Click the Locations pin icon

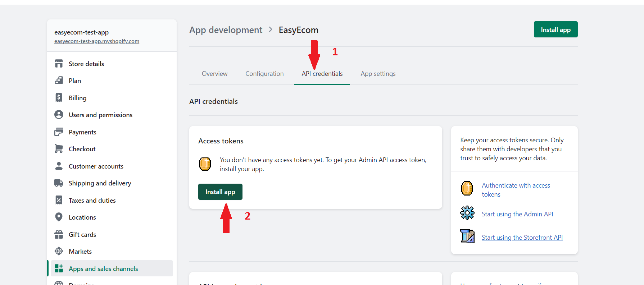(x=59, y=217)
